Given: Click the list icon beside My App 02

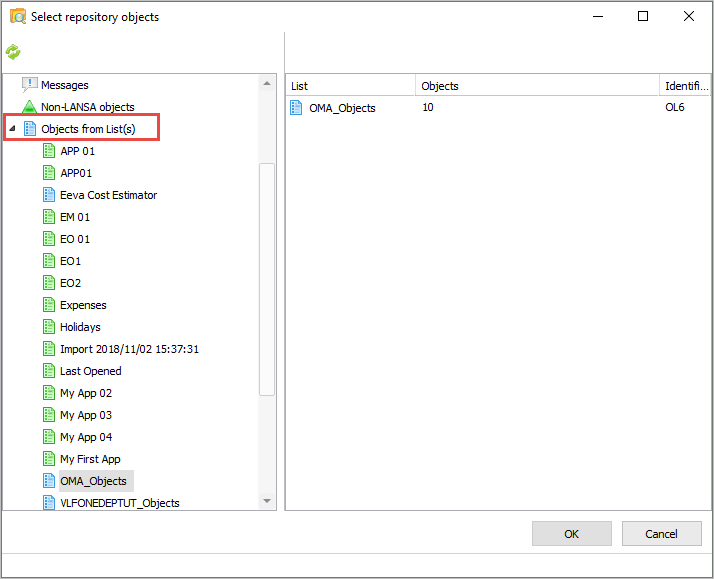Looking at the screenshot, I should pyautogui.click(x=49, y=393).
